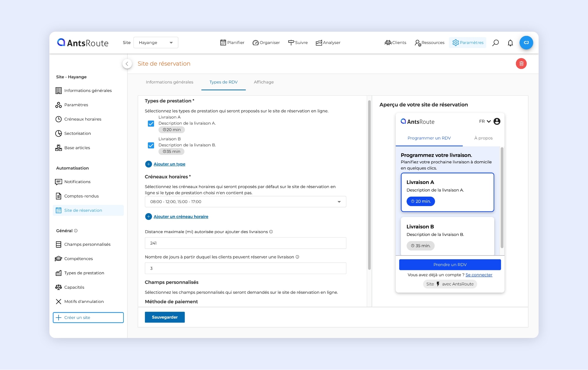588x370 pixels.
Task: Open the notifications bell
Action: point(510,43)
